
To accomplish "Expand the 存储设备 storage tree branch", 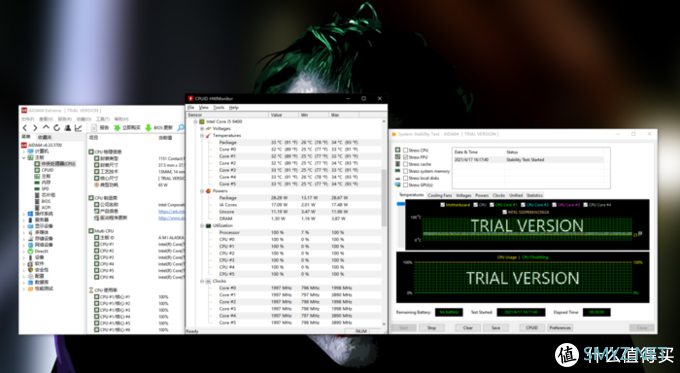I will click(24, 239).
